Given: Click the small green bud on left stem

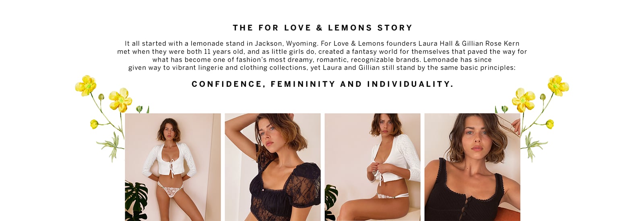Looking at the screenshot, I should 101,97.
